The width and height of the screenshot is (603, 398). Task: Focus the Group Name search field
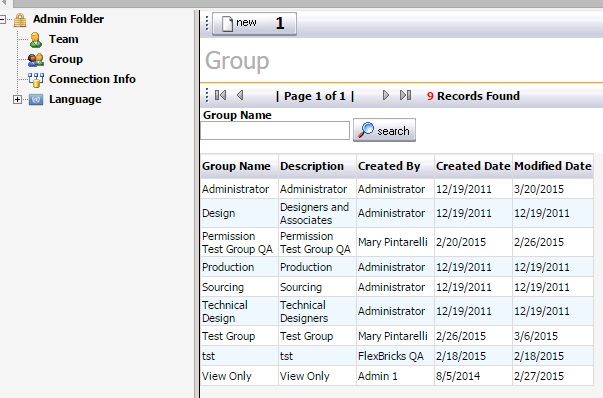275,131
